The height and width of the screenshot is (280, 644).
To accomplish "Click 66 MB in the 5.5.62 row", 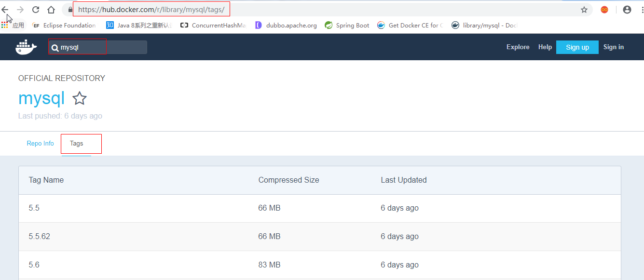I will [270, 237].
